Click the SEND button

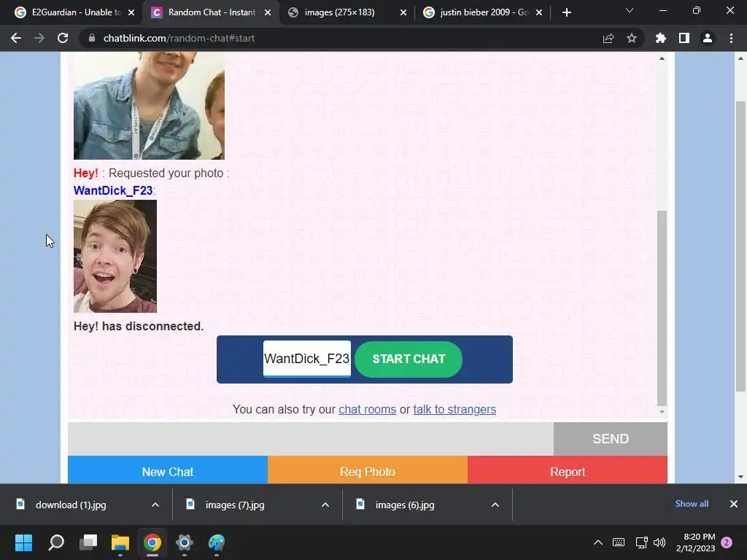tap(611, 438)
